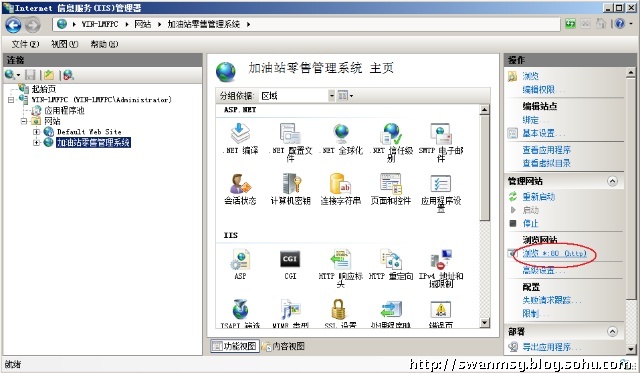Switch to 功能视图 tab

tap(235, 346)
